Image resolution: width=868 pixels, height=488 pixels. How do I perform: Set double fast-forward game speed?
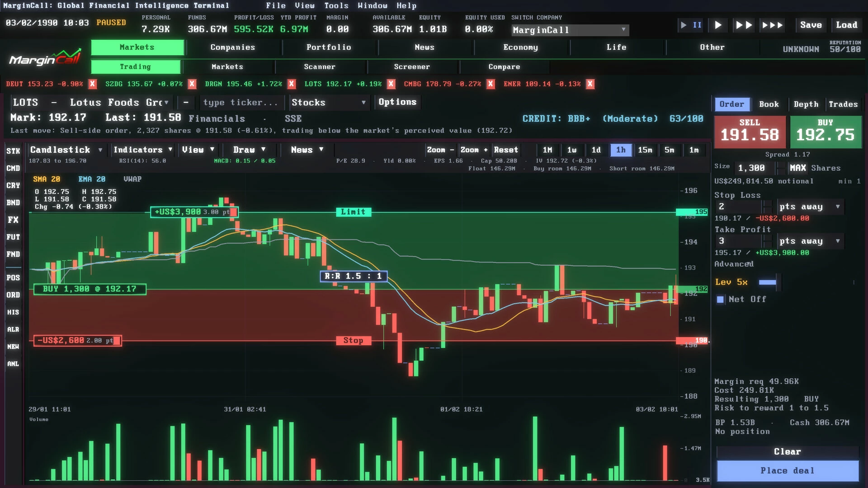click(x=744, y=25)
